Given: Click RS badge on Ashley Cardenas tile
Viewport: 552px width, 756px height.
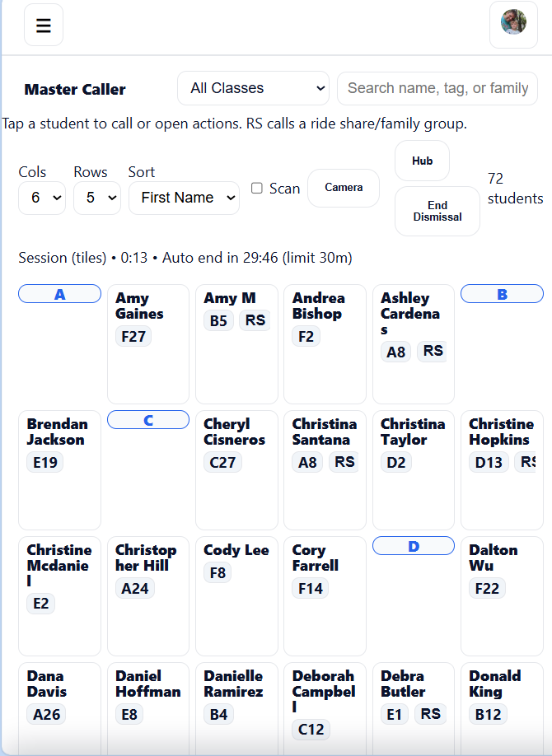Looking at the screenshot, I should [433, 351].
